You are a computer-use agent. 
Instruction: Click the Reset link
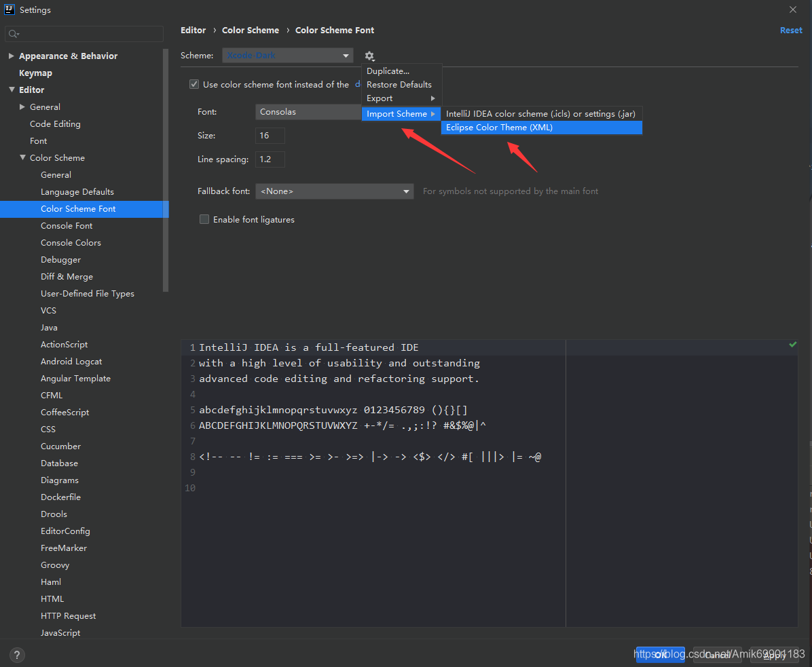(791, 31)
